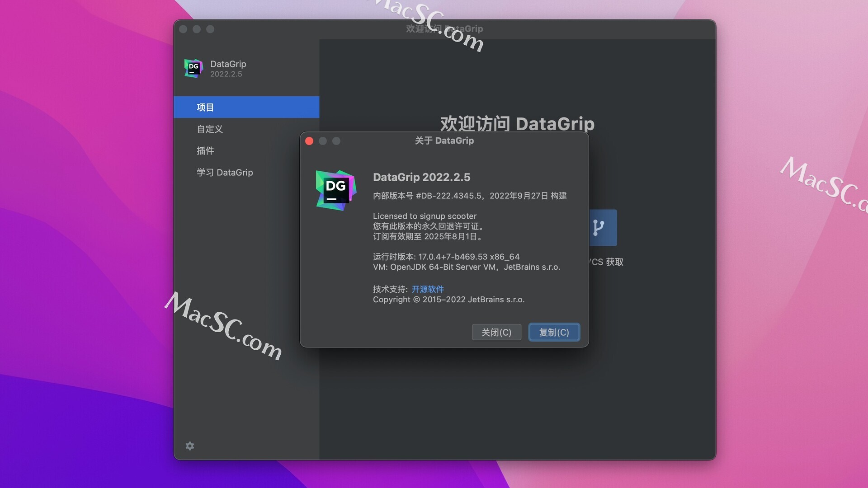Open the 插件 section

pos(246,150)
